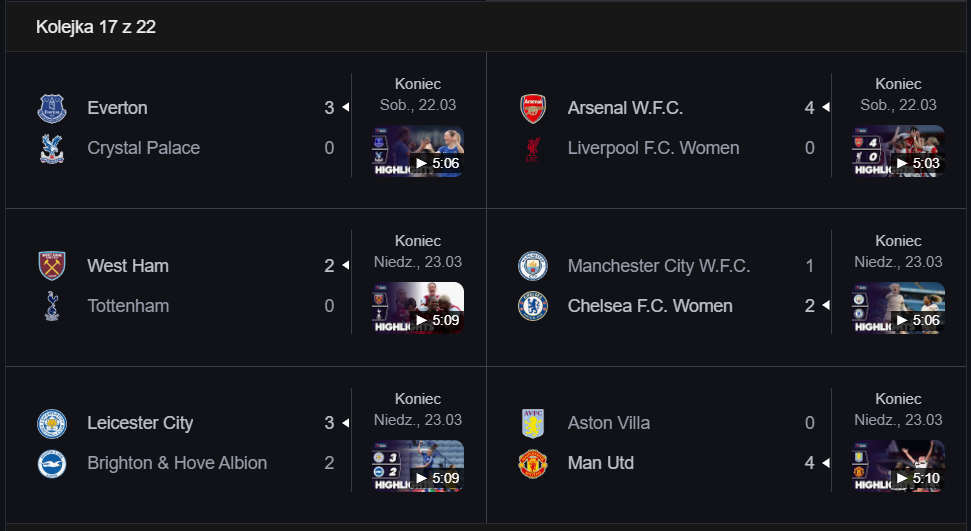
Task: Open the Chelsea F.C. Women team name
Action: tap(650, 306)
